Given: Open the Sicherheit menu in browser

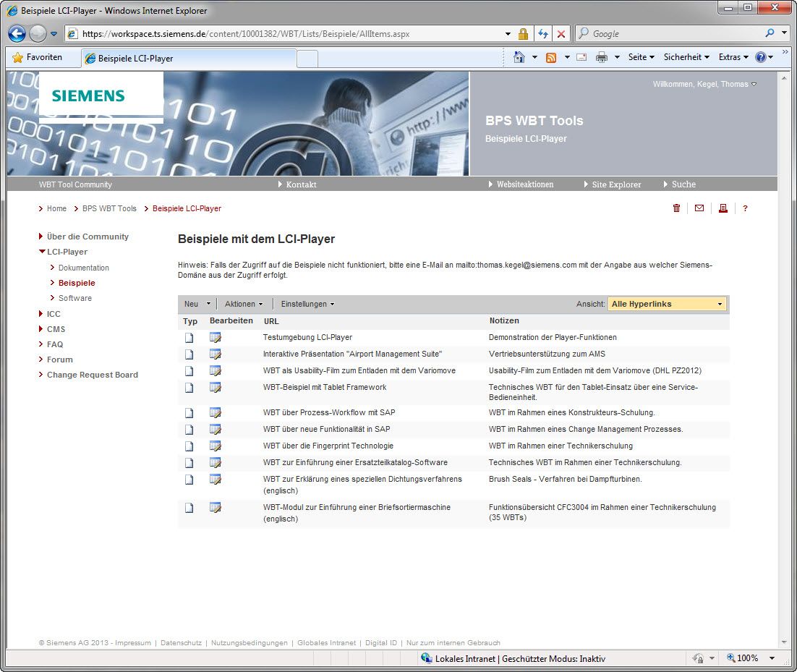Looking at the screenshot, I should click(686, 57).
